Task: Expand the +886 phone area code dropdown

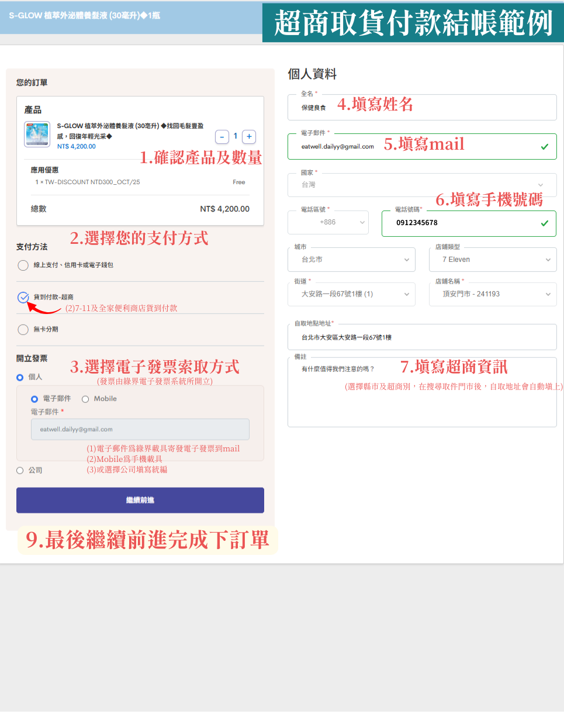Action: (328, 222)
